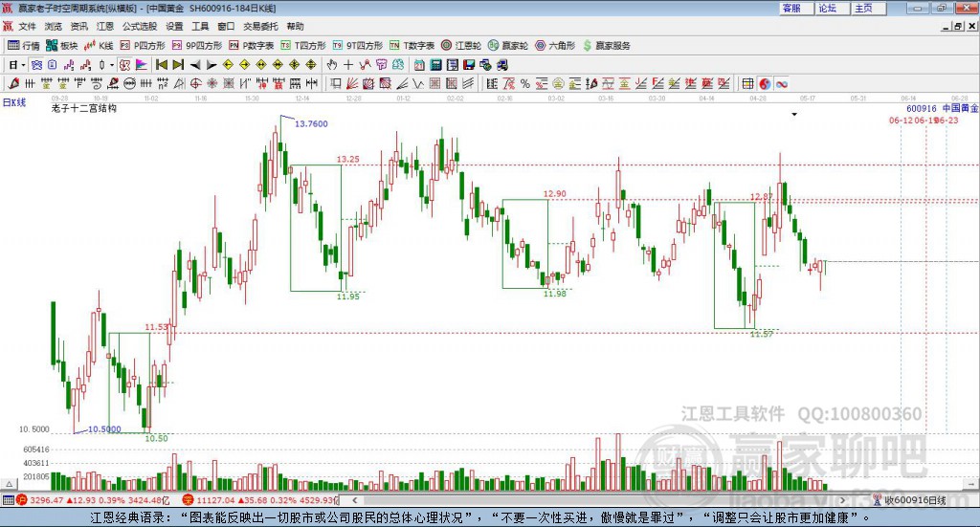Click the 日K线 chart label

(14, 102)
